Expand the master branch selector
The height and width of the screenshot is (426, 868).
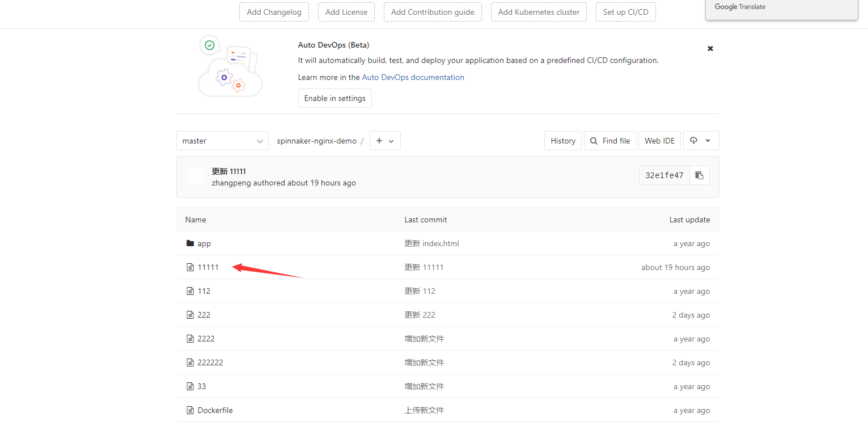tap(222, 141)
